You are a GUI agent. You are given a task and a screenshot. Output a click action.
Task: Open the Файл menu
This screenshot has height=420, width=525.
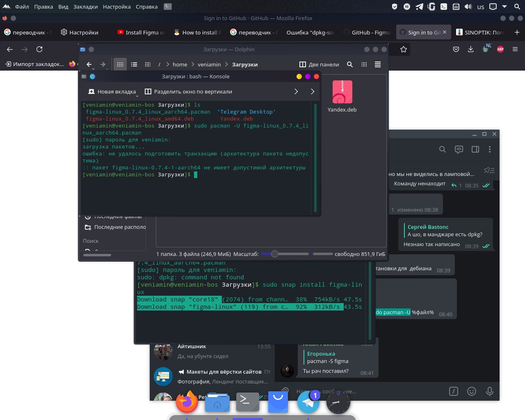click(x=22, y=7)
